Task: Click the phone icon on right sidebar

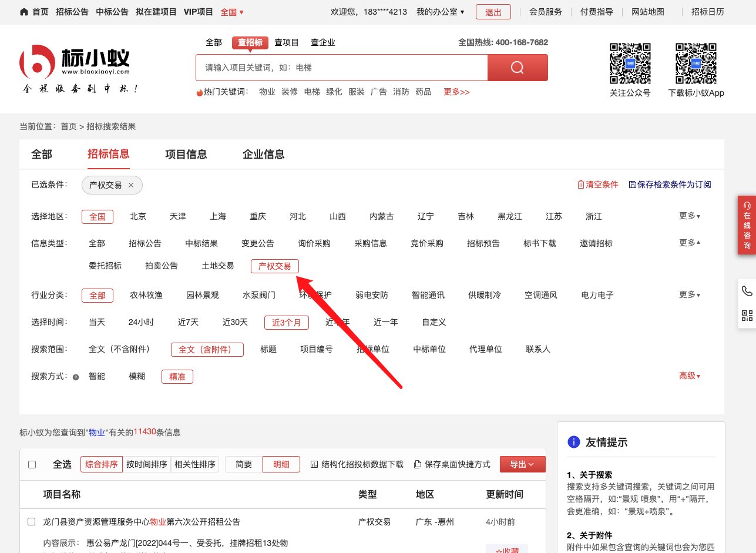Action: point(747,291)
